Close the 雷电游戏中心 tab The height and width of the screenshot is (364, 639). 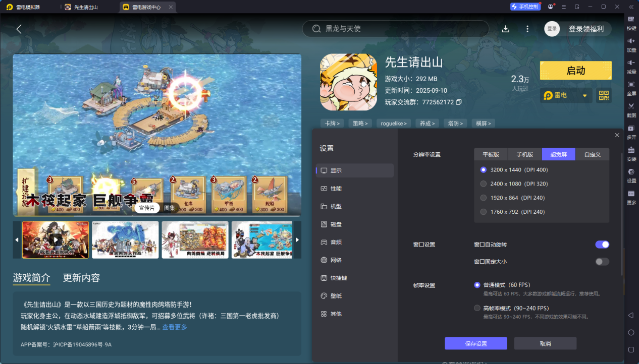(x=171, y=7)
